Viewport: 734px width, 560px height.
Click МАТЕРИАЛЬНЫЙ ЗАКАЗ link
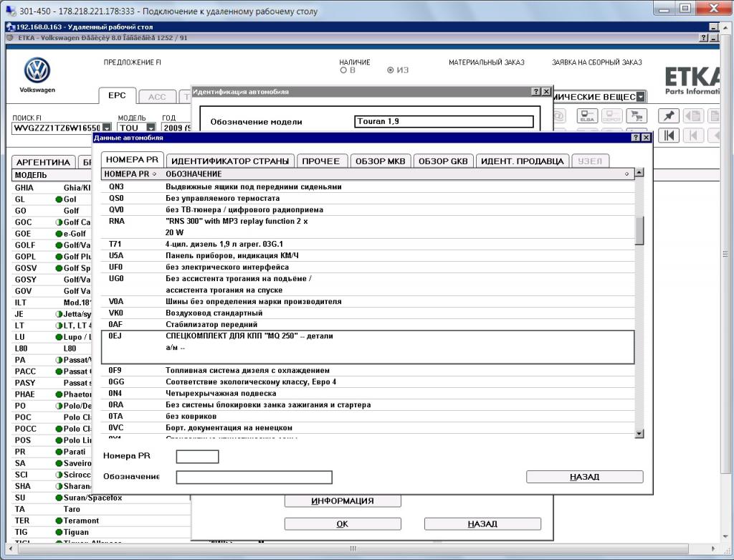click(x=487, y=62)
